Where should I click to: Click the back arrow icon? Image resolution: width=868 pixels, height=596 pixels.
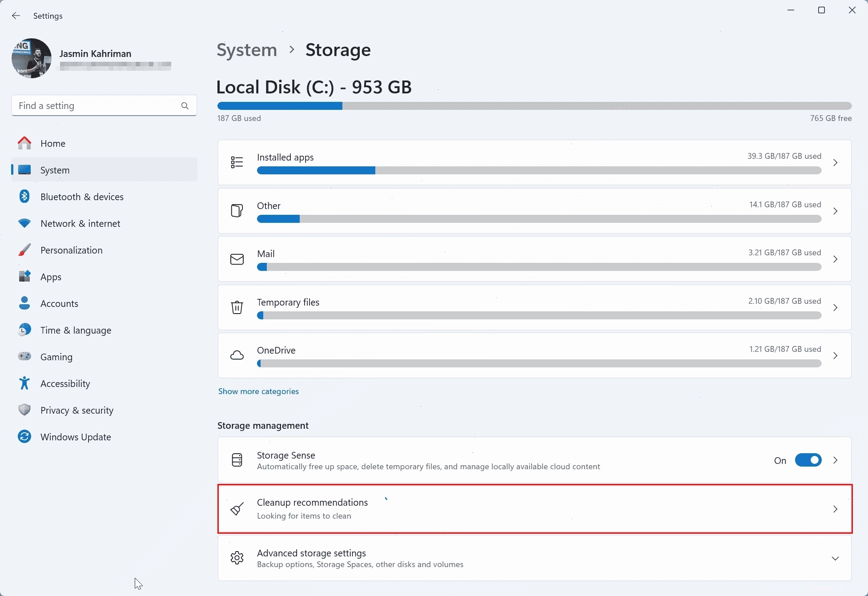click(16, 16)
